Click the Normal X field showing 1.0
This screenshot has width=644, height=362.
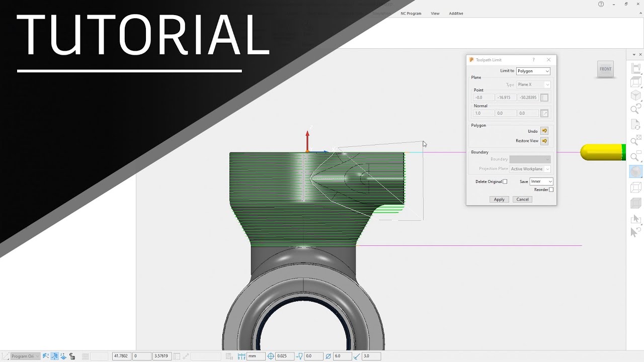[x=484, y=113]
